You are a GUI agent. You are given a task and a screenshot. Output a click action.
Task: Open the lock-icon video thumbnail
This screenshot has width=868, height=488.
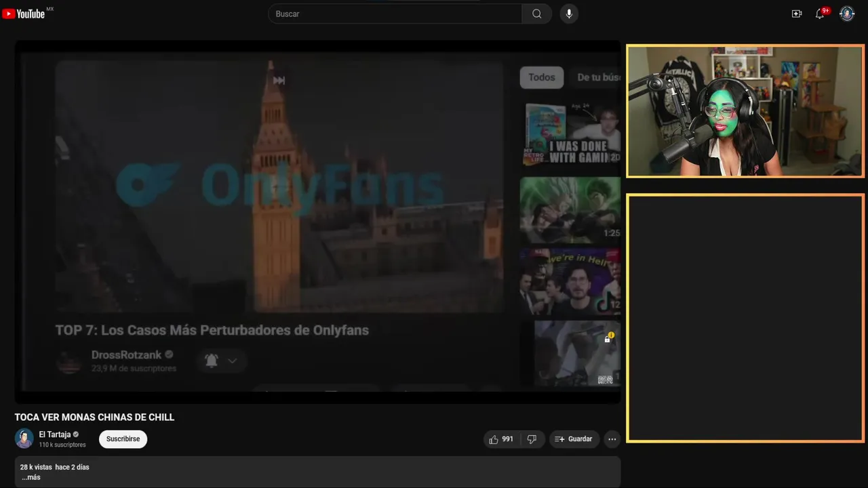pos(577,353)
